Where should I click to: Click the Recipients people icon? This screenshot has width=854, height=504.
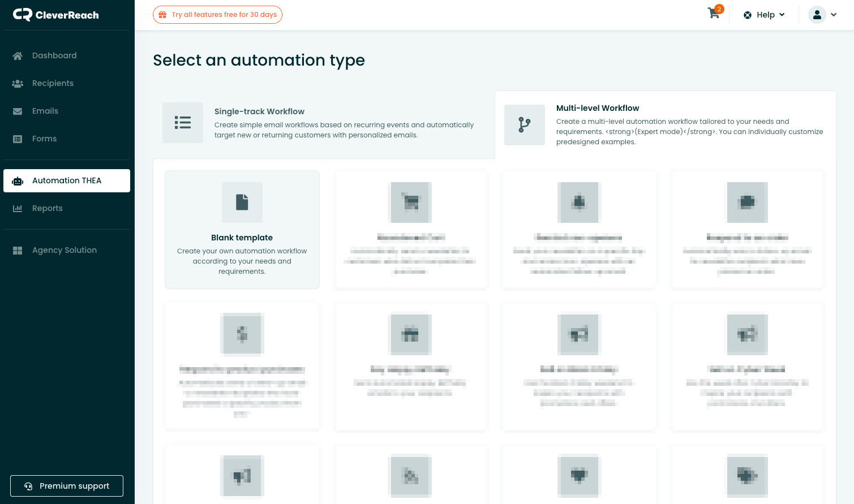(x=18, y=83)
